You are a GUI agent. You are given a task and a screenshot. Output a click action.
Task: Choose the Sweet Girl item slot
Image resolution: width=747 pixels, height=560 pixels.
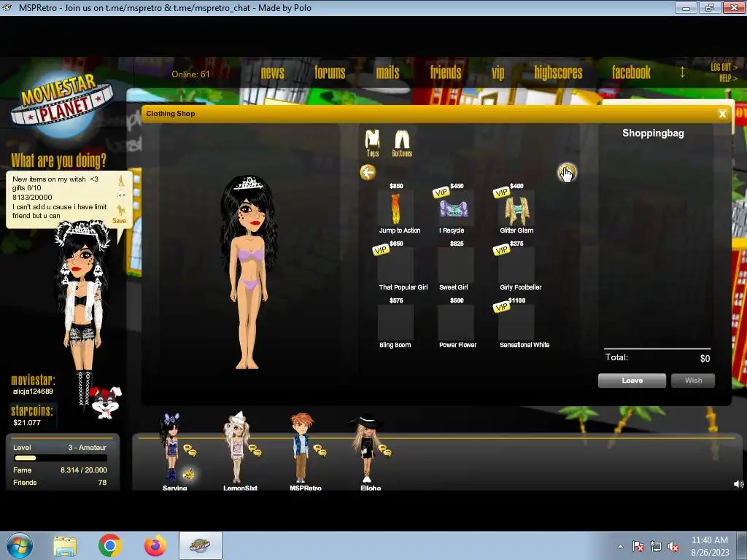(455, 265)
